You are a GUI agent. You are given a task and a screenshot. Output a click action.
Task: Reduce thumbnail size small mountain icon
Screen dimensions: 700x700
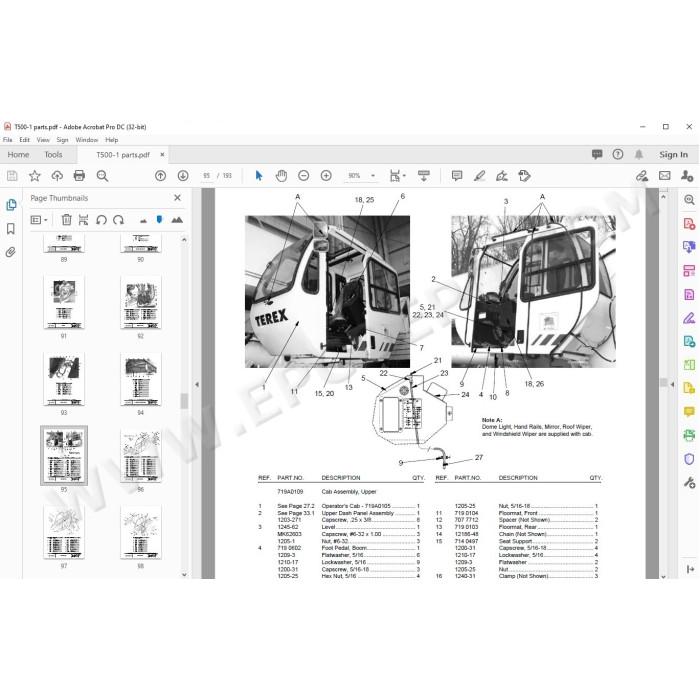click(x=143, y=220)
